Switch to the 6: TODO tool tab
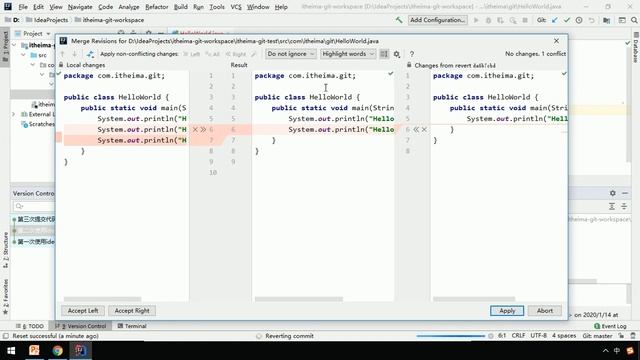 (x=30, y=326)
